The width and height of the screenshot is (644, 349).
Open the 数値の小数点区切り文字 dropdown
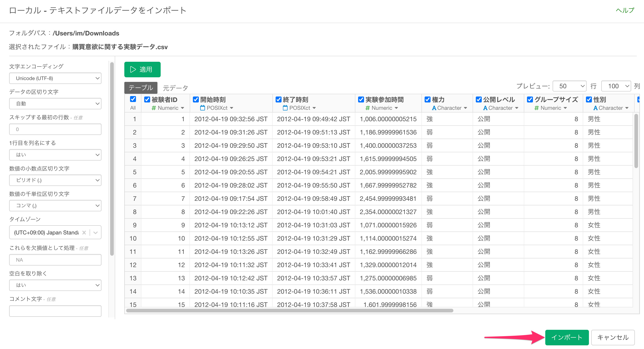pyautogui.click(x=55, y=180)
